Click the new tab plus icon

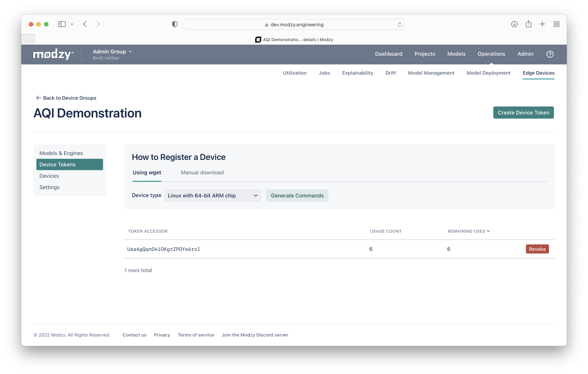click(x=542, y=24)
